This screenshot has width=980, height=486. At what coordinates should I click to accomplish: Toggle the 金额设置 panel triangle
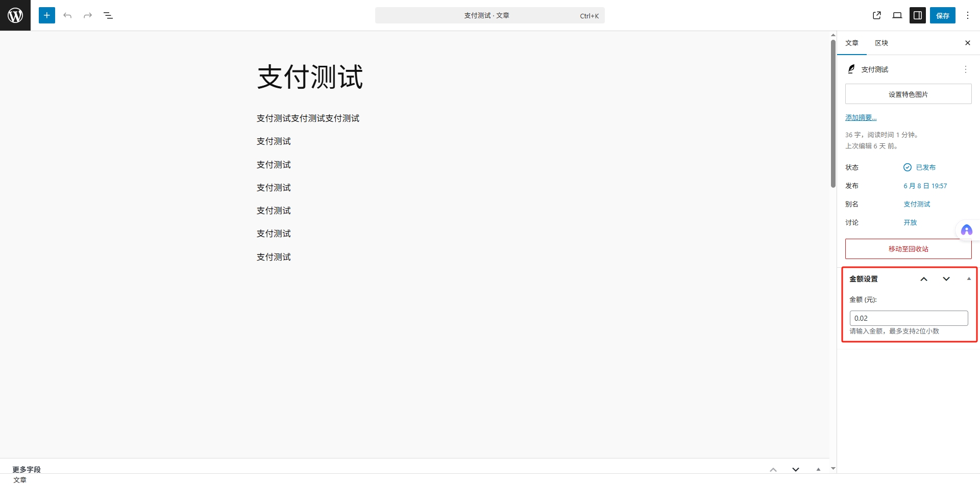(x=968, y=279)
